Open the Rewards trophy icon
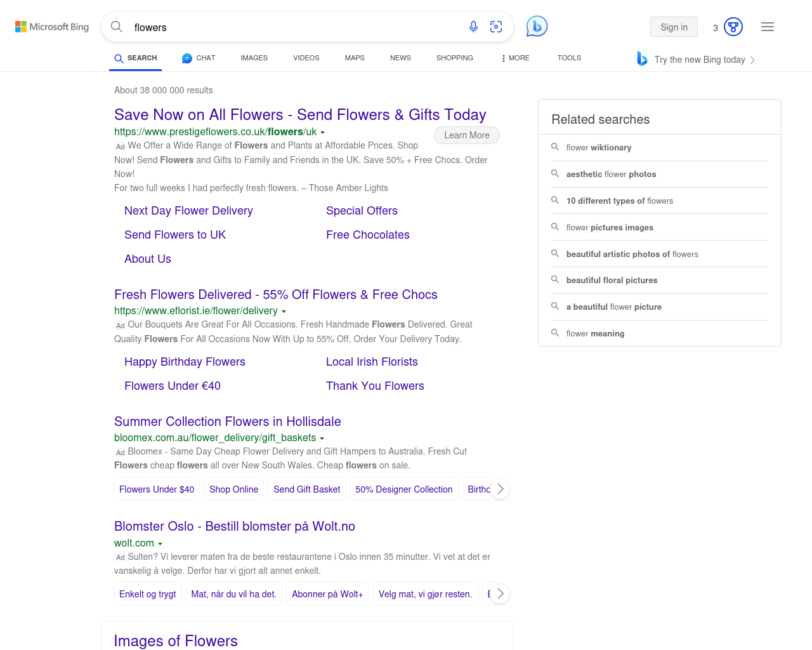 [x=733, y=27]
